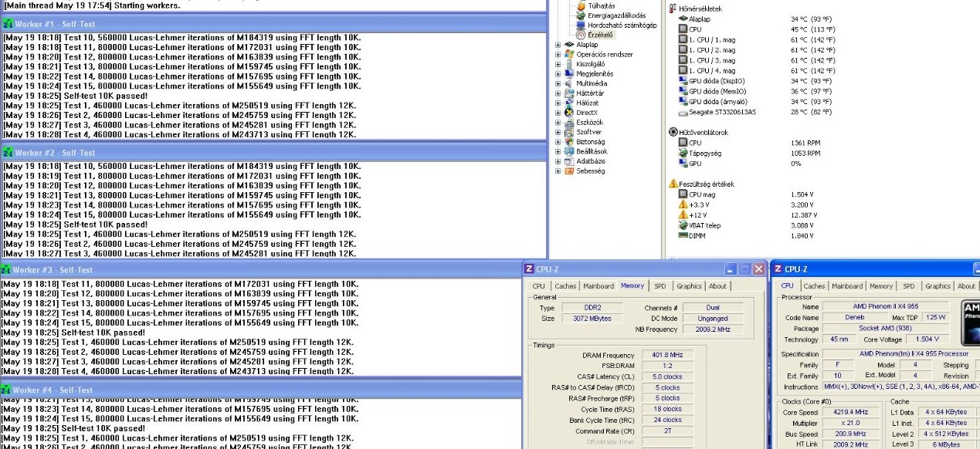Expand the Beállítások tree node
This screenshot has height=449, width=980.
[558, 151]
